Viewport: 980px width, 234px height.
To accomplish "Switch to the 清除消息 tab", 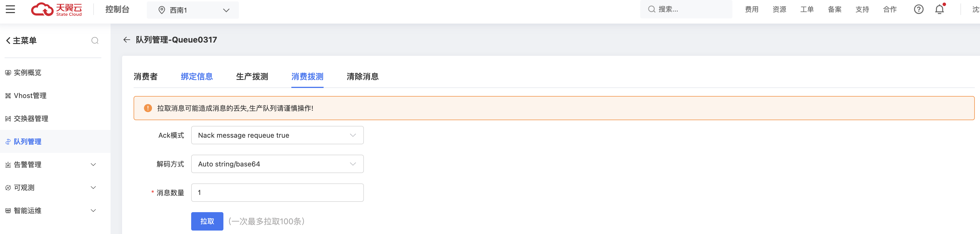I will pyautogui.click(x=362, y=76).
